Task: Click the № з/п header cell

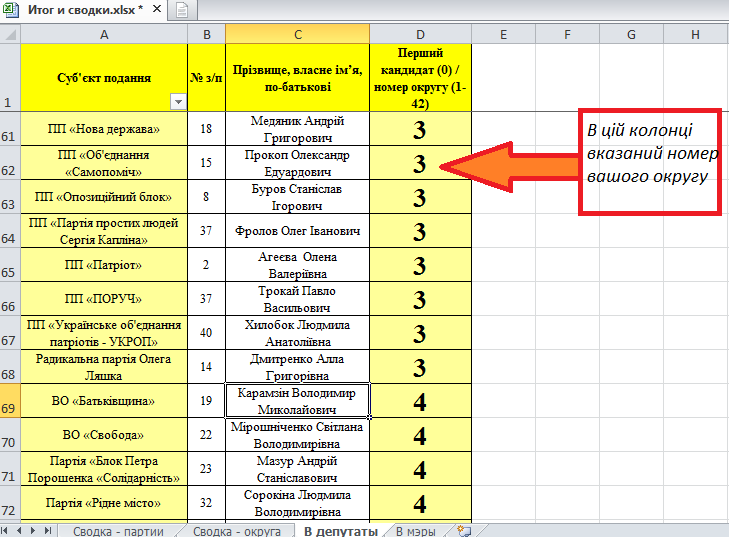Action: click(x=206, y=78)
